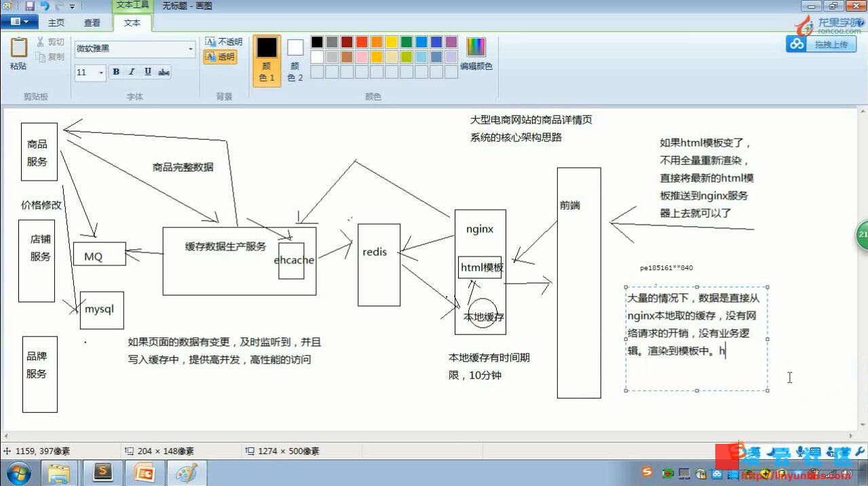Screen dimensions: 868x486
Task: Click the greyed redo arrow
Action: [x=58, y=5]
